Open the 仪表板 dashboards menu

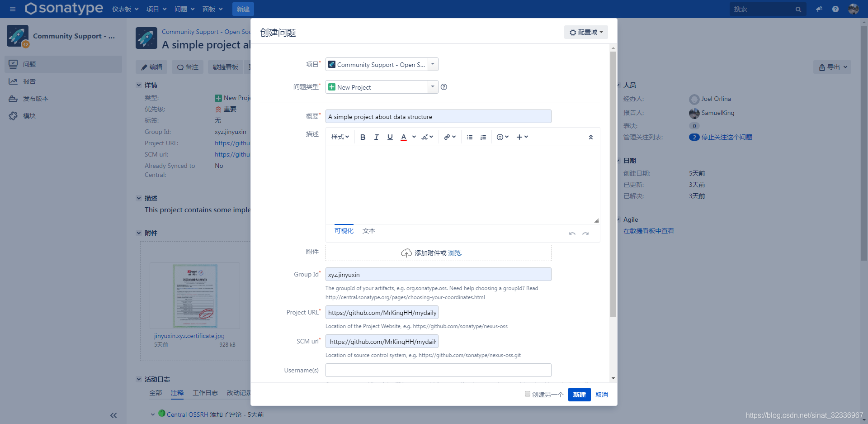click(x=125, y=9)
